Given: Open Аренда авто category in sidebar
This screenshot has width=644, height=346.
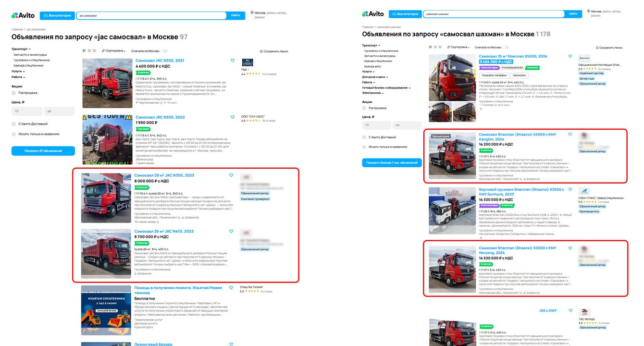Looking at the screenshot, I should coord(373,66).
